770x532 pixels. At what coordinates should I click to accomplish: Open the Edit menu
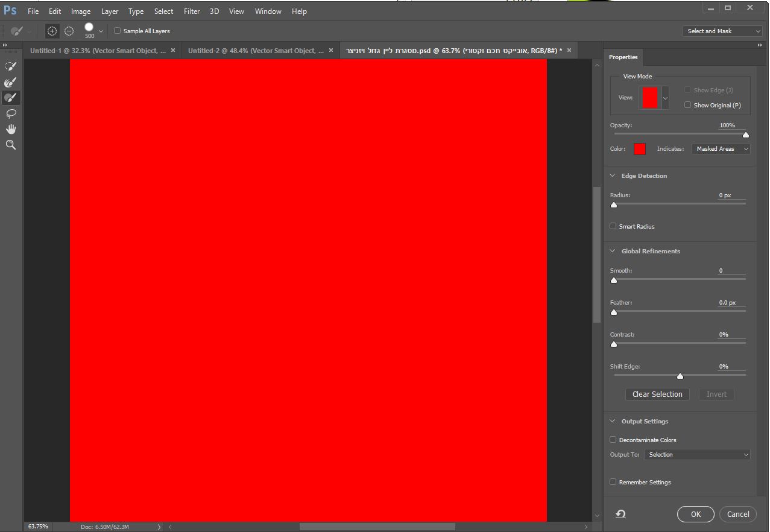tap(55, 11)
